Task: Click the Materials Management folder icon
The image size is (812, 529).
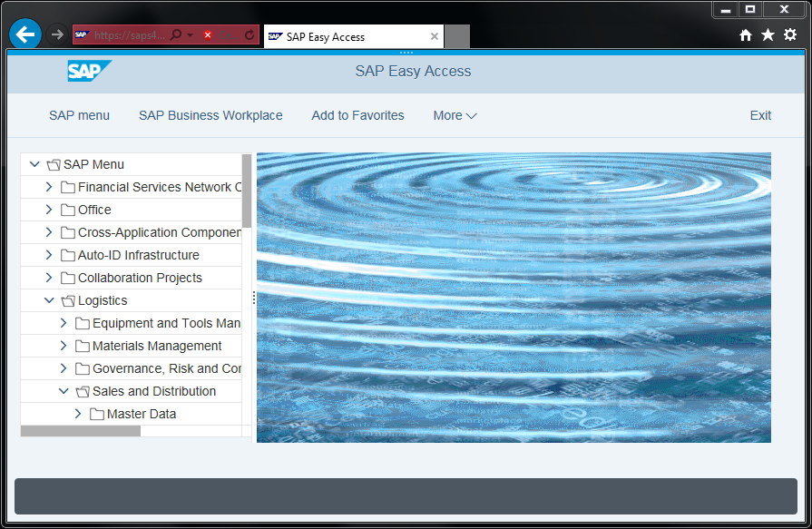Action: [83, 346]
